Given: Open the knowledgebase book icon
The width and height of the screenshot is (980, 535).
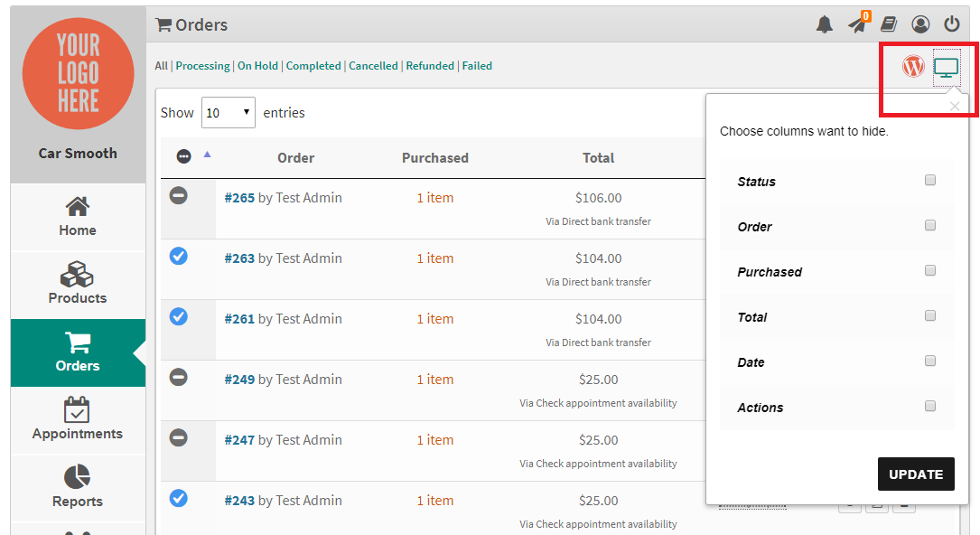Looking at the screenshot, I should 889,24.
